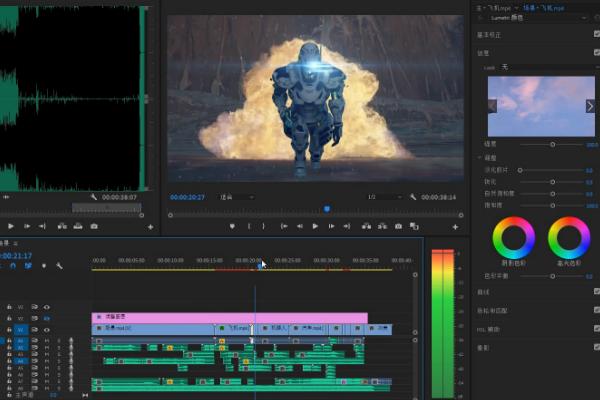Screen dimensions: 600x400
Task: Click the Extract icon in program monitor
Action: coord(382,226)
